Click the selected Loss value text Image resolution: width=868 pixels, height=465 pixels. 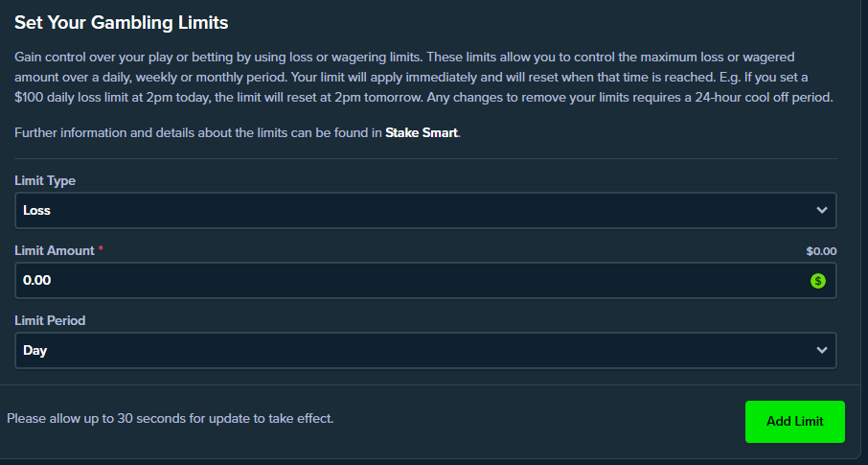coord(37,210)
